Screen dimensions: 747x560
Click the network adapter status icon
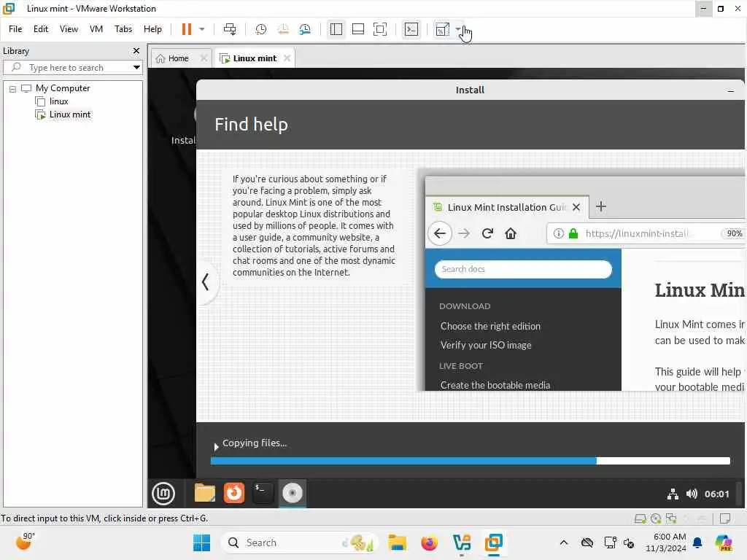click(671, 518)
